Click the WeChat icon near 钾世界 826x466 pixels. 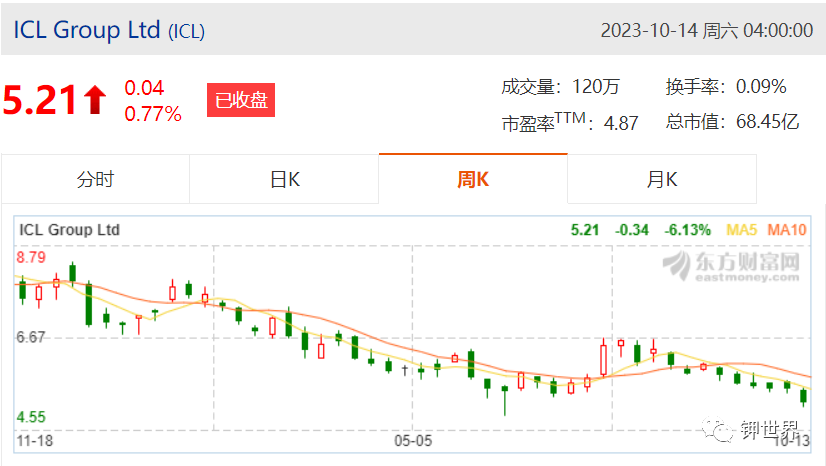pos(717,430)
